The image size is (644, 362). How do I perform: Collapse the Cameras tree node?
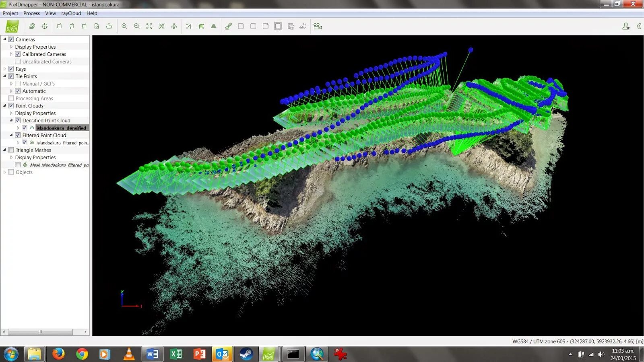5,39
